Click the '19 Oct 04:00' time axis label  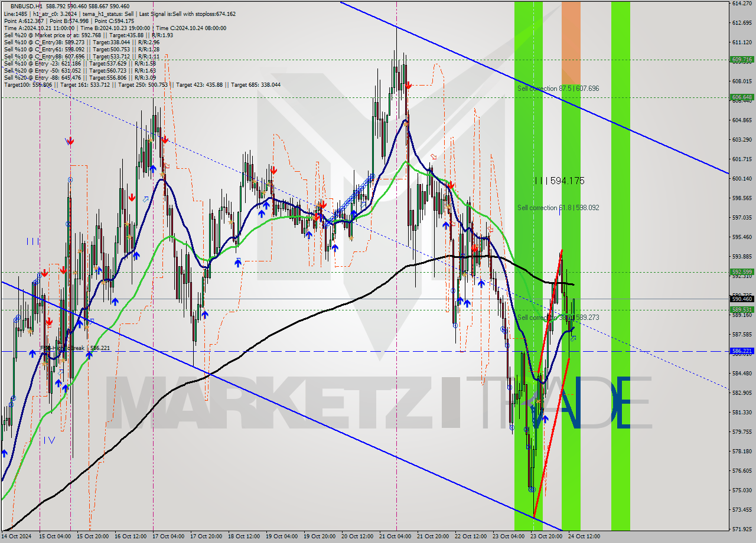(282, 537)
